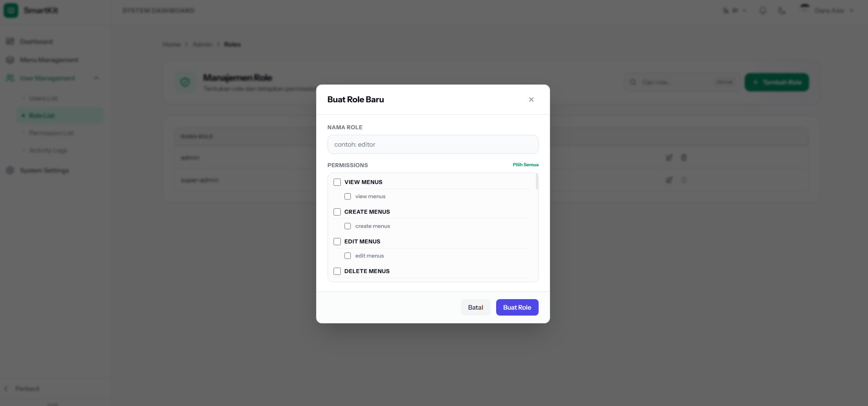Click the System Settings gear icon

[10, 170]
